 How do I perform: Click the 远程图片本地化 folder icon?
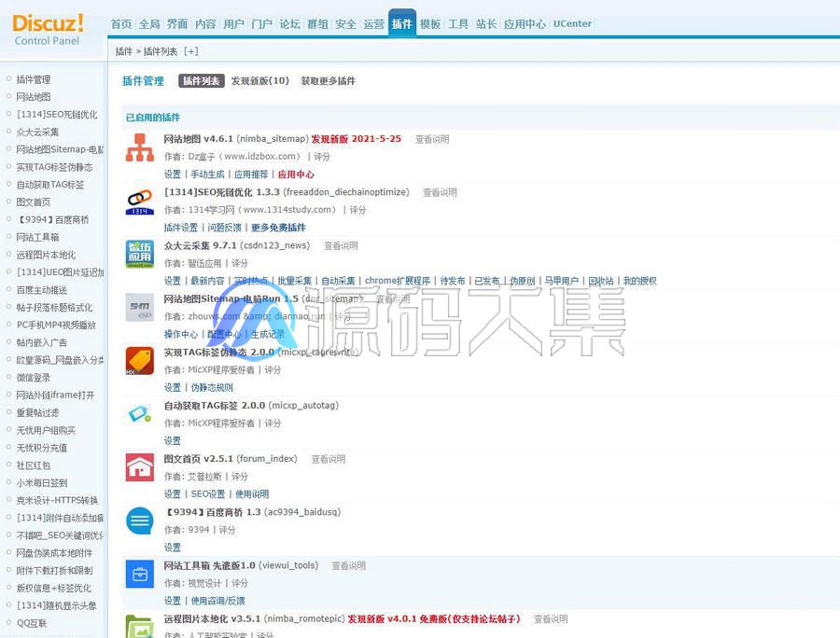coord(140,626)
